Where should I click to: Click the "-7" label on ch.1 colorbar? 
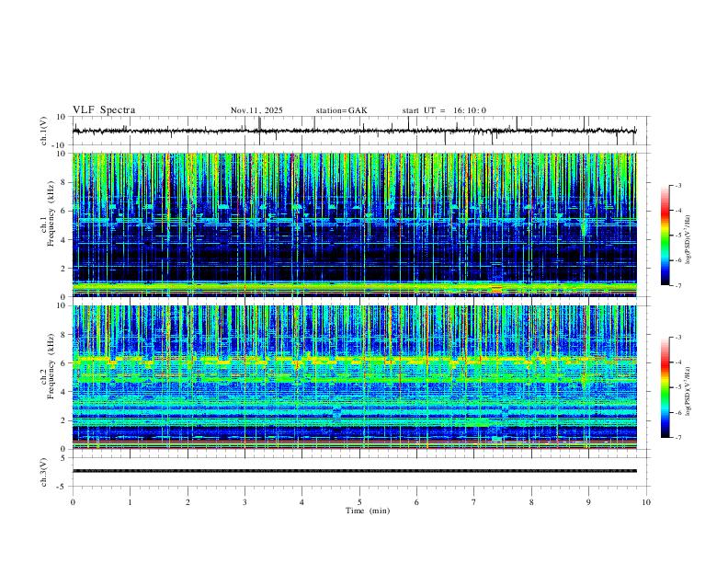[x=677, y=285]
